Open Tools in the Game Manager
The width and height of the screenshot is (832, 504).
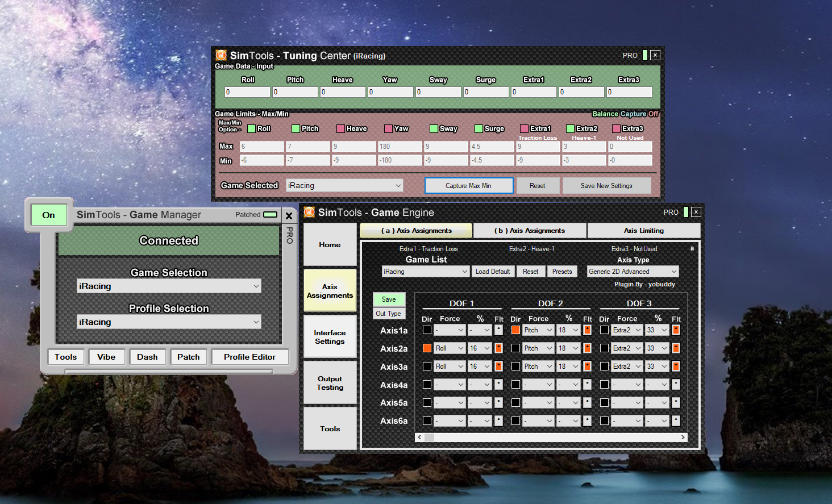pos(66,356)
